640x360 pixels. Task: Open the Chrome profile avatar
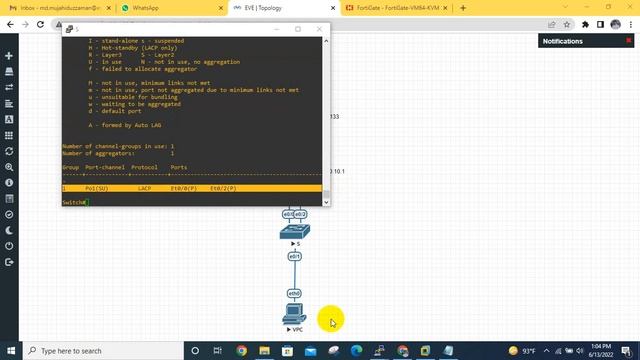tap(616, 24)
